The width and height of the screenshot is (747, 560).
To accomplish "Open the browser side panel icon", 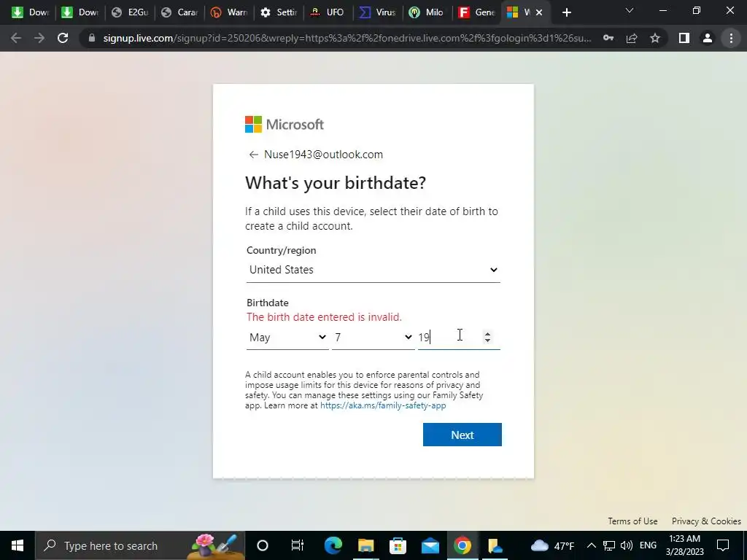I will [684, 38].
